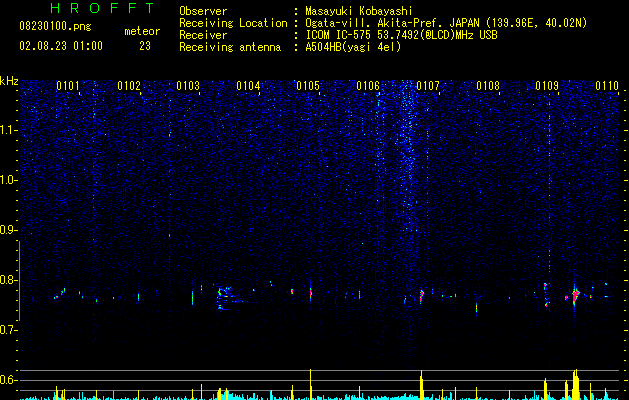Click the 0102 time marker
Viewport: 629px width, 400px height.
coord(129,86)
